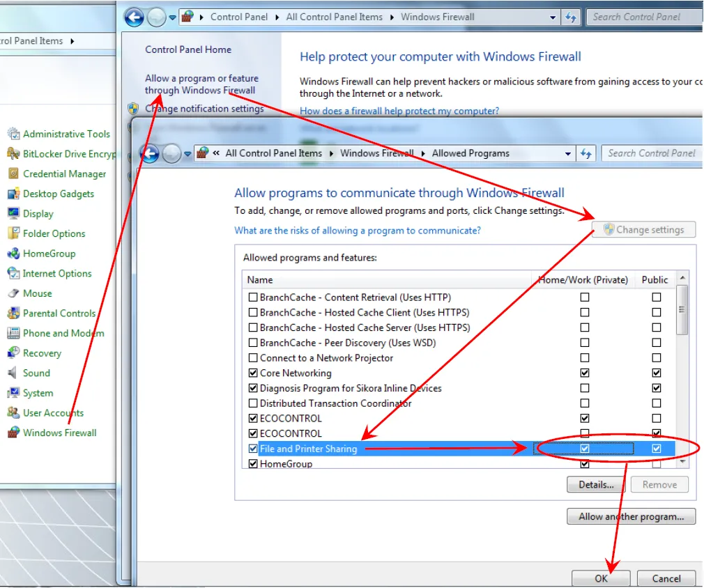
Task: Check Distributed Transaction Coordinator name checkbox
Action: [253, 403]
